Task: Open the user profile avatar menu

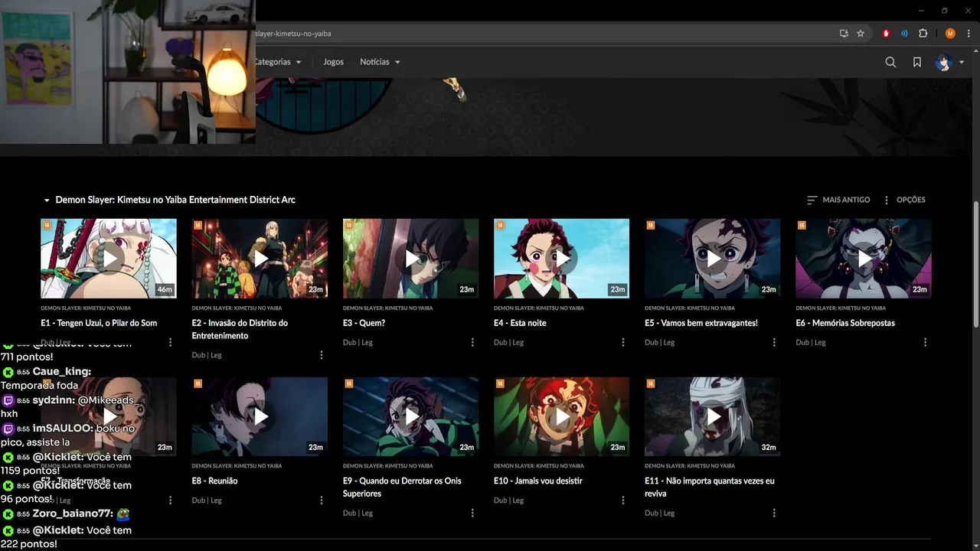Action: click(x=949, y=62)
